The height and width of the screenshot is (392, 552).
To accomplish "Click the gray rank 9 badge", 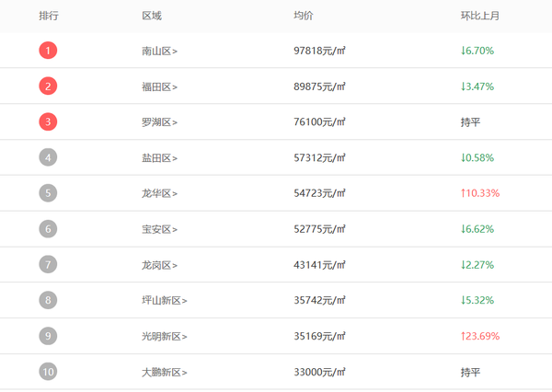I will tap(48, 336).
